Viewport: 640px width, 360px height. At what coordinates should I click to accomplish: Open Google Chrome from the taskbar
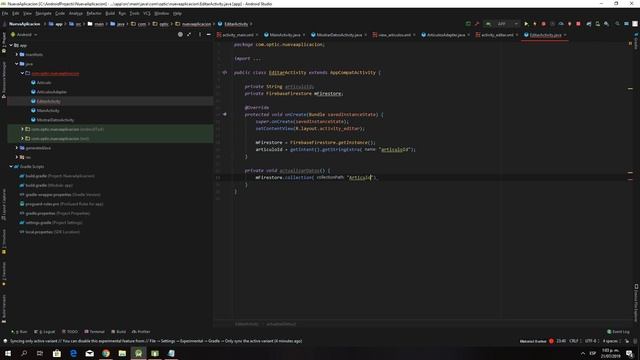(x=106, y=353)
